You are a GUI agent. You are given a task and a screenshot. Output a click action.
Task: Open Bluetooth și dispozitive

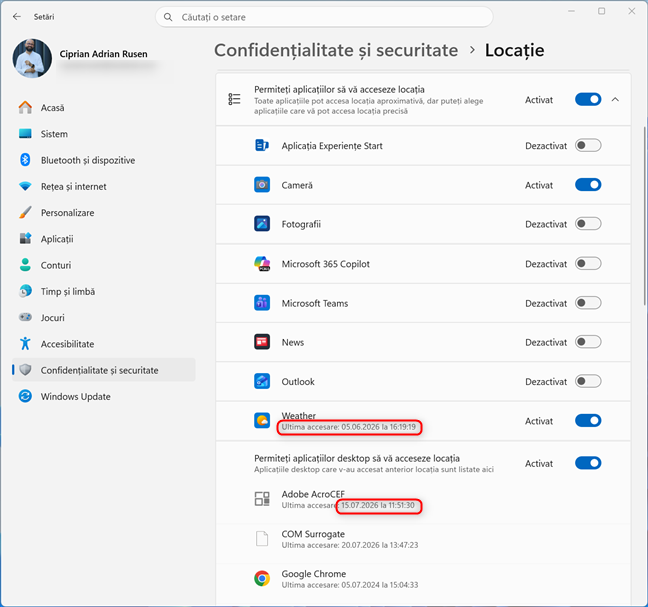[103, 160]
